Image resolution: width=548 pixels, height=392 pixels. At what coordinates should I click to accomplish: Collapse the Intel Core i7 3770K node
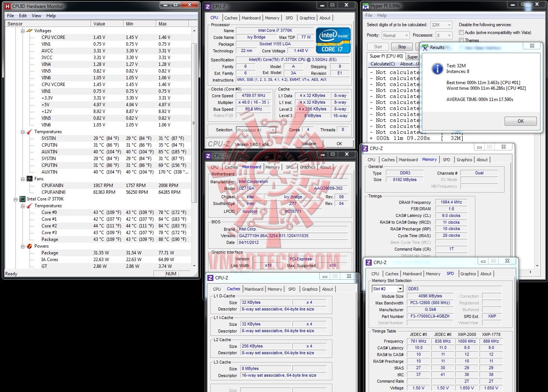point(15,199)
